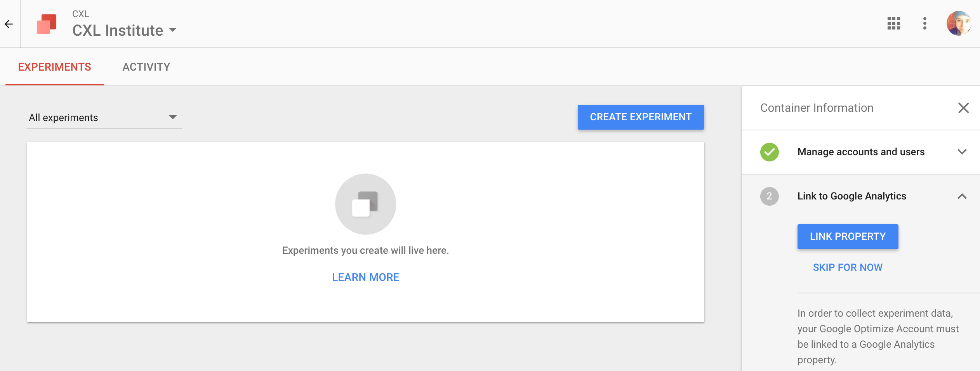Image resolution: width=980 pixels, height=371 pixels.
Task: Open the CXL Institute container dropdown
Action: [125, 30]
